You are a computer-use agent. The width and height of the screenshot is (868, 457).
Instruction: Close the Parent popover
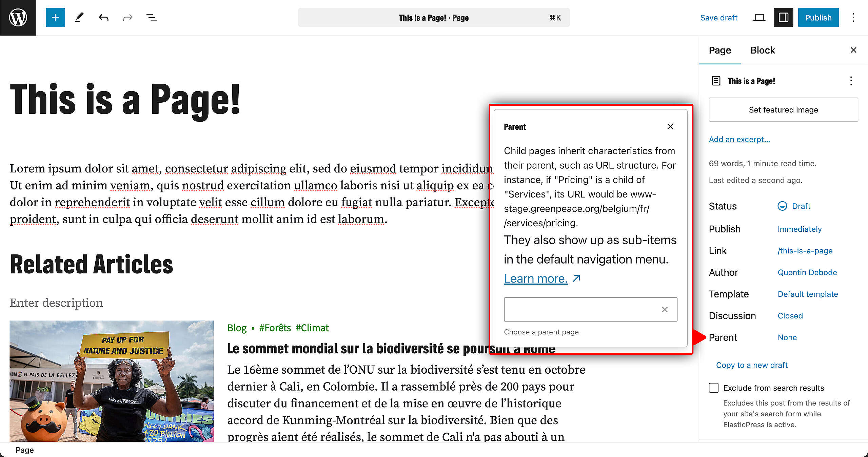(x=670, y=127)
